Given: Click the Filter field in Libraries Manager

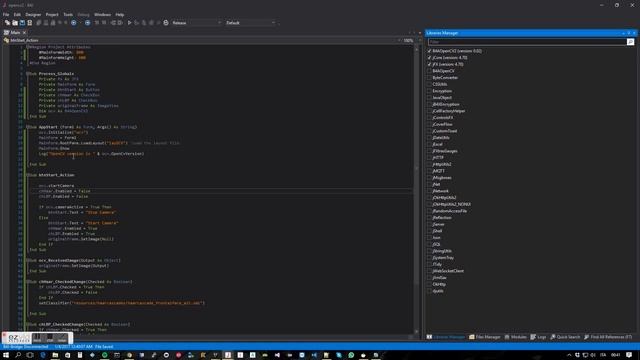Looking at the screenshot, I should click(x=527, y=42).
